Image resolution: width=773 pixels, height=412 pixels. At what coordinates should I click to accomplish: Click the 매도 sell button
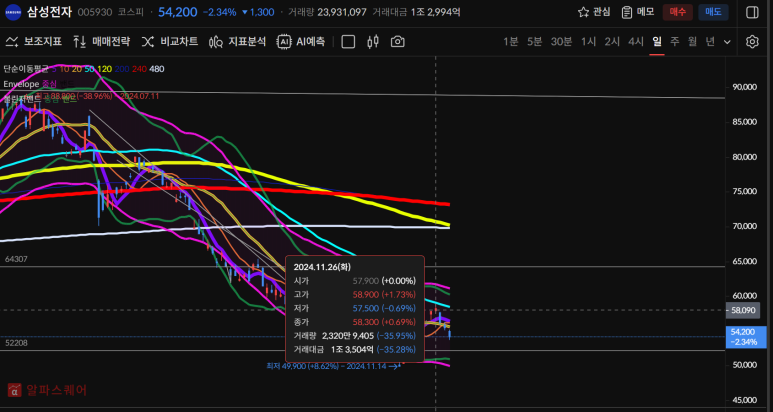(713, 12)
